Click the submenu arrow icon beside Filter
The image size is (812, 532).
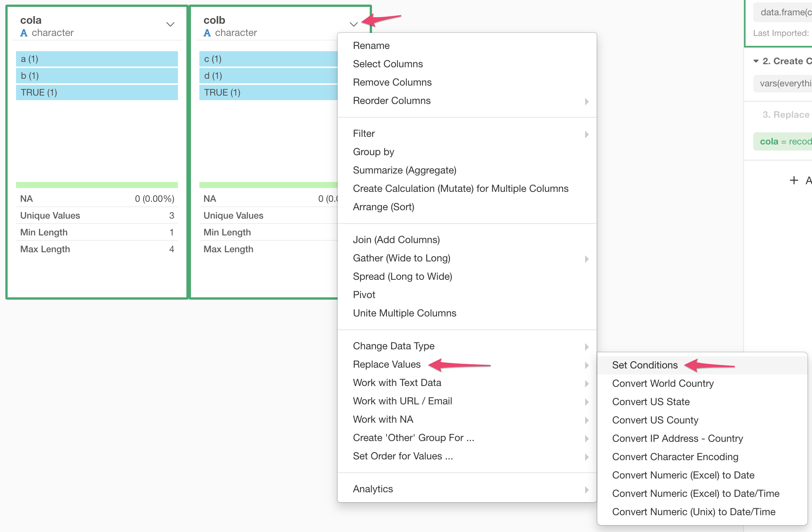586,134
